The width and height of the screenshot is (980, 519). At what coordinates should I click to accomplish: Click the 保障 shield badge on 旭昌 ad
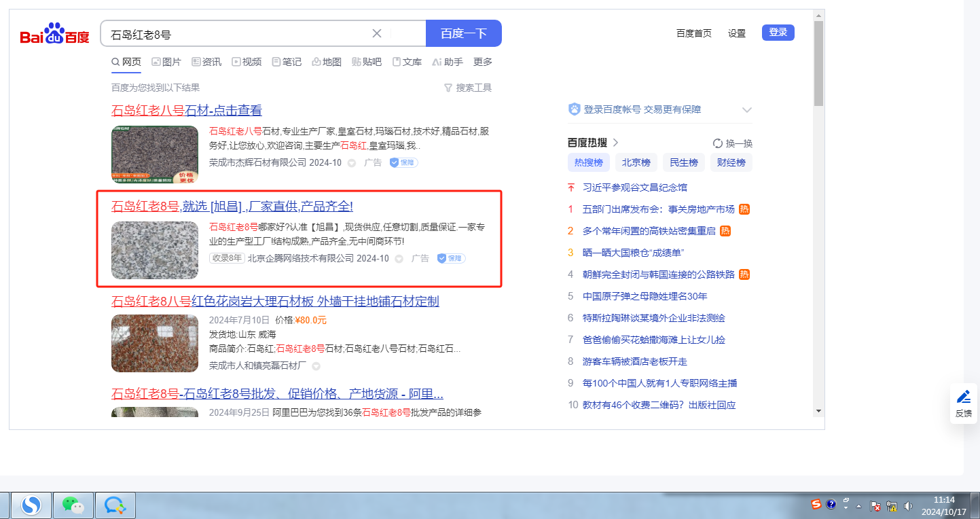pyautogui.click(x=451, y=258)
